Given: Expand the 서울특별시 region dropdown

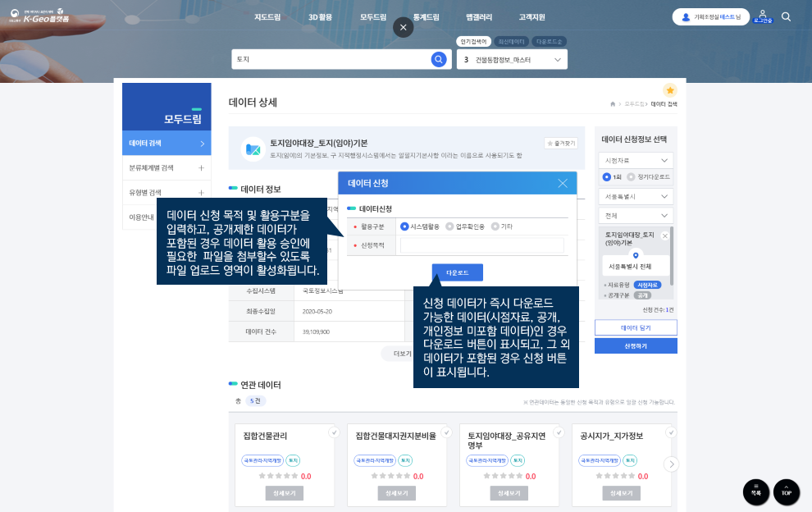Looking at the screenshot, I should click(636, 197).
